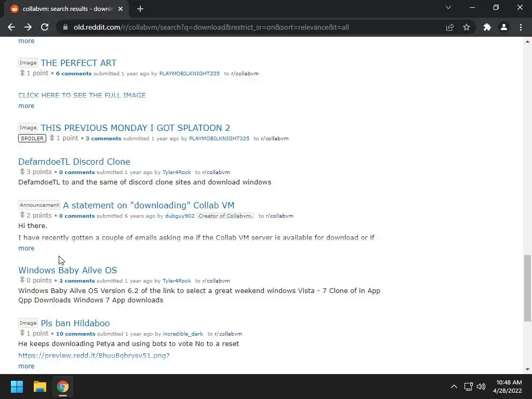Open network status tray icon

point(468,387)
